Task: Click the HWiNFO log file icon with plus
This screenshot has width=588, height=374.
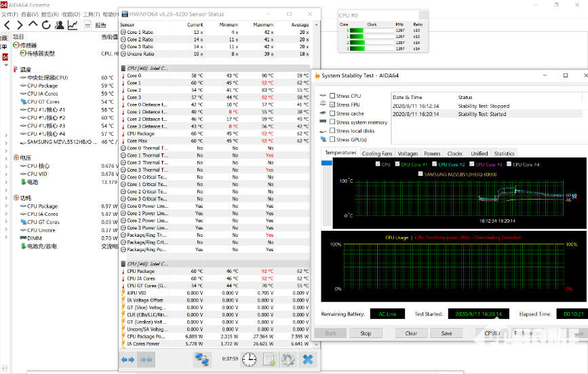Action: (269, 360)
